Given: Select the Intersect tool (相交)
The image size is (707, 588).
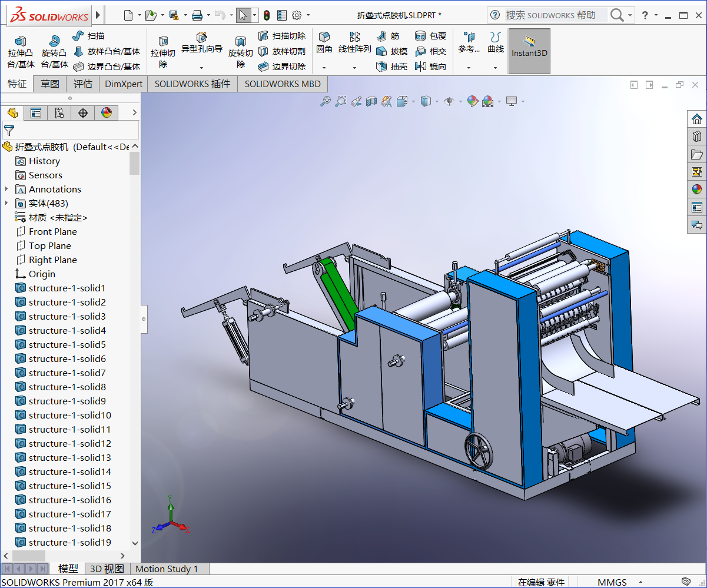Looking at the screenshot, I should 431,51.
